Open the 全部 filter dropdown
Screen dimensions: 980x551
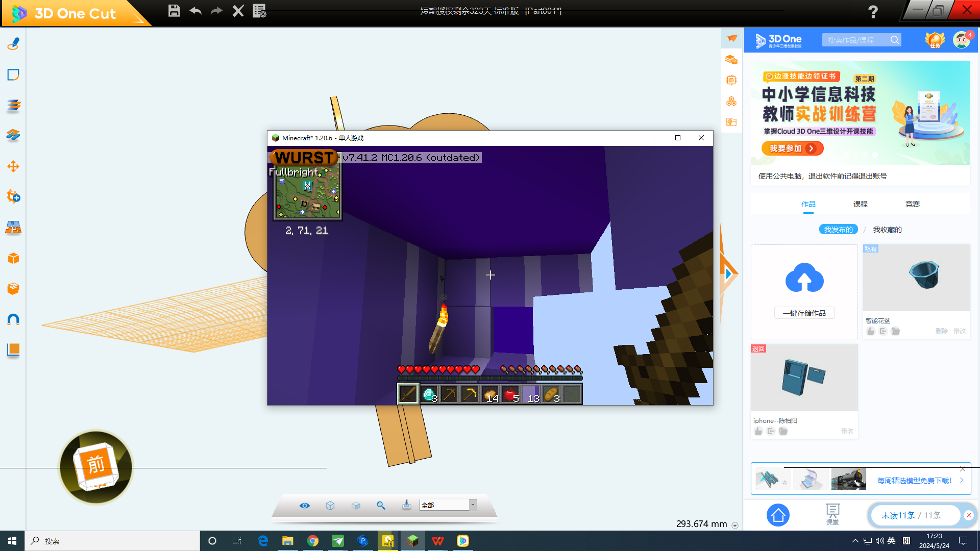click(x=473, y=505)
